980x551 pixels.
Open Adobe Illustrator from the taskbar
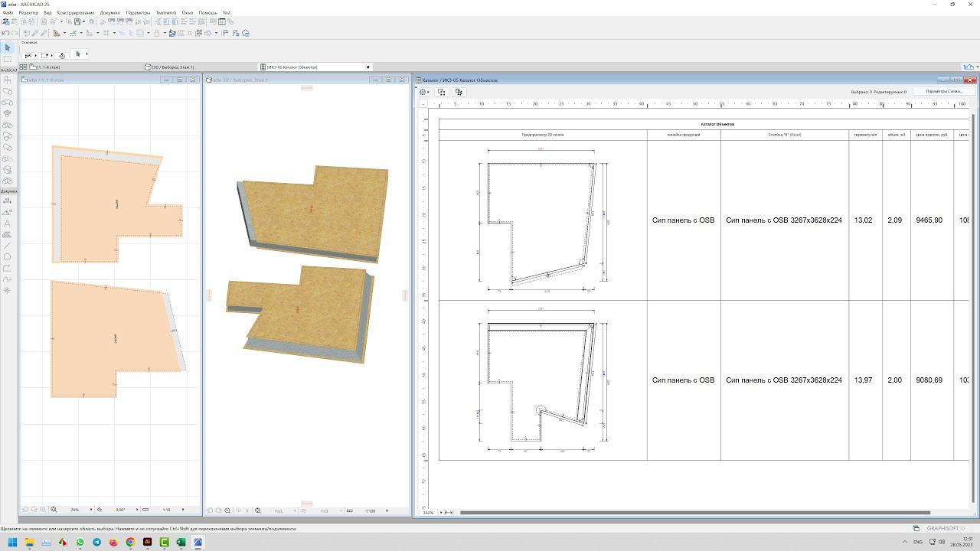(x=147, y=543)
